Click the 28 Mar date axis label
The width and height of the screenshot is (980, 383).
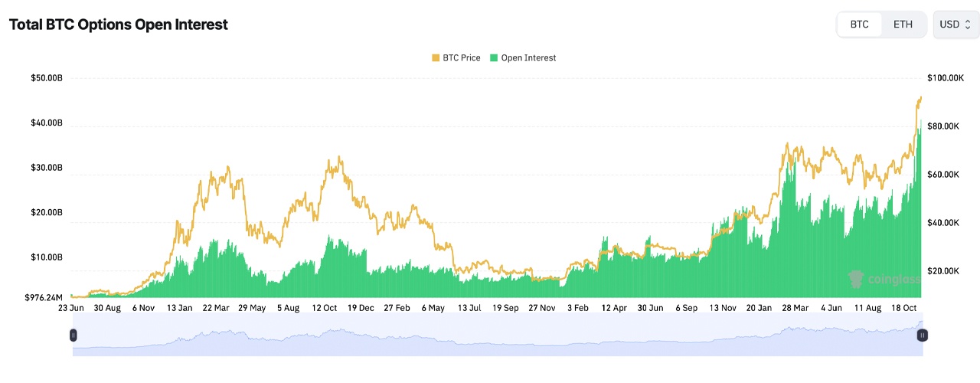(795, 308)
